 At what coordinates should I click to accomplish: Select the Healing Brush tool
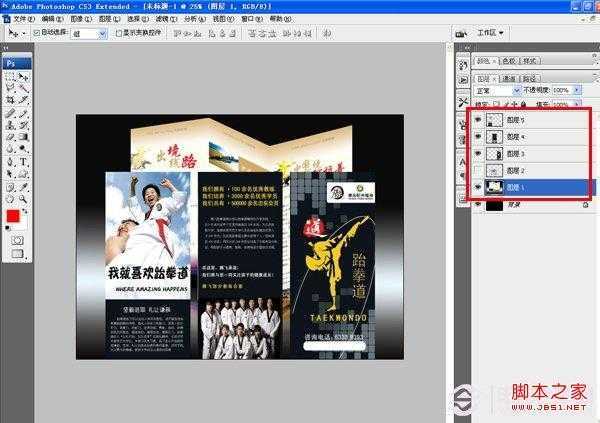click(x=10, y=113)
